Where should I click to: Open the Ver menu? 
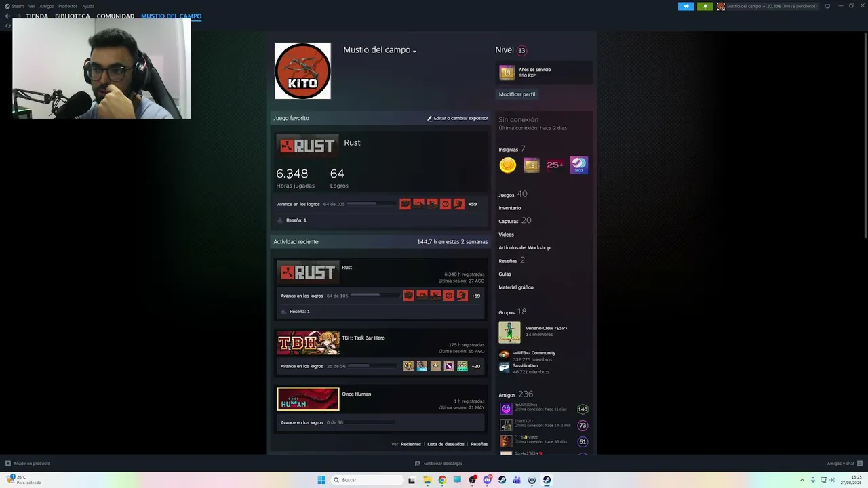coord(31,6)
